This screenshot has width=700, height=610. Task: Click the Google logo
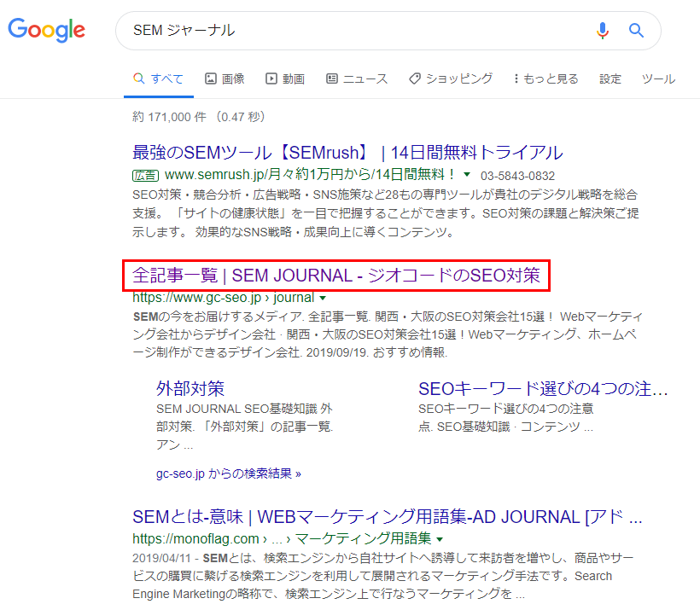click(x=46, y=30)
